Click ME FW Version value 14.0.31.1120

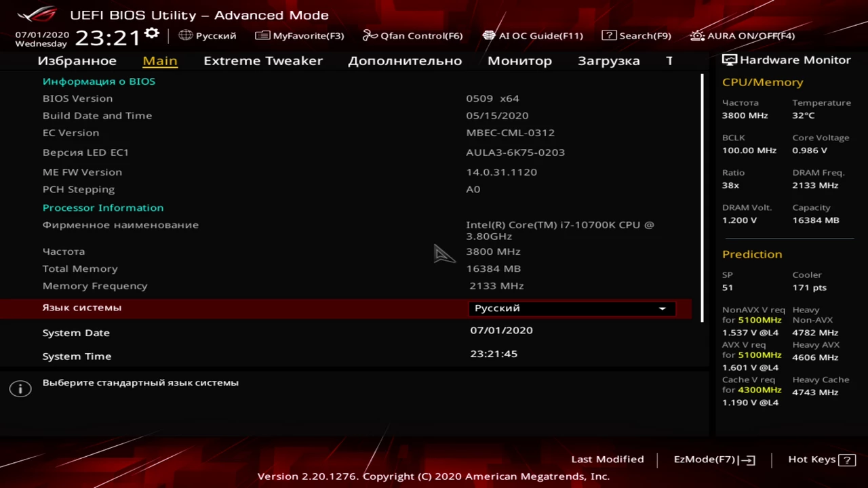(501, 172)
